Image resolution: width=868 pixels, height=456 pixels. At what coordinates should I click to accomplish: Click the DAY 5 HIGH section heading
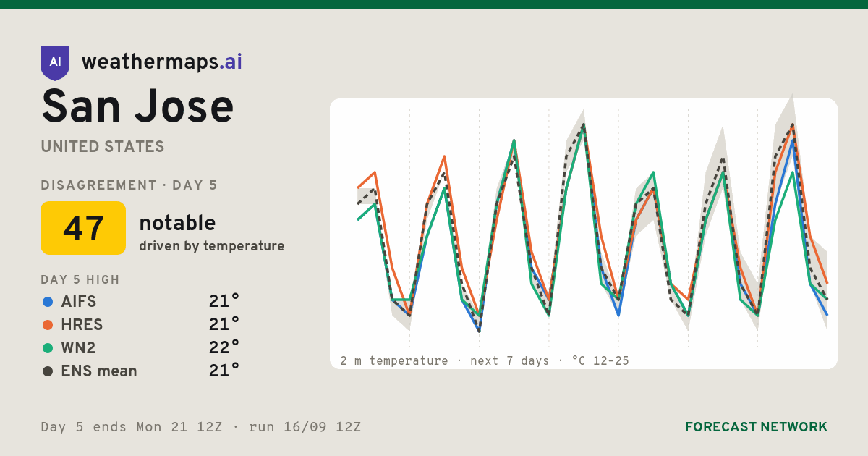coord(80,280)
